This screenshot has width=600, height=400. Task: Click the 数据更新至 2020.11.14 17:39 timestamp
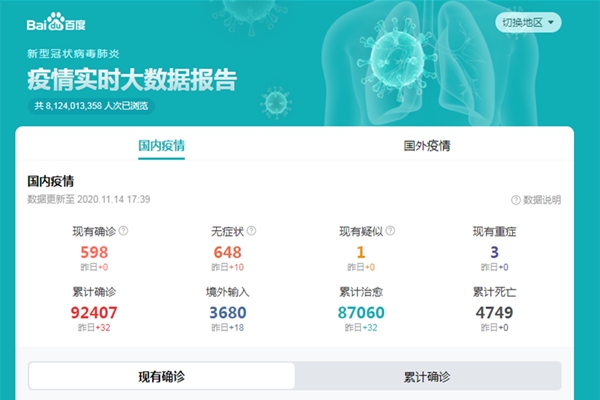(x=88, y=199)
